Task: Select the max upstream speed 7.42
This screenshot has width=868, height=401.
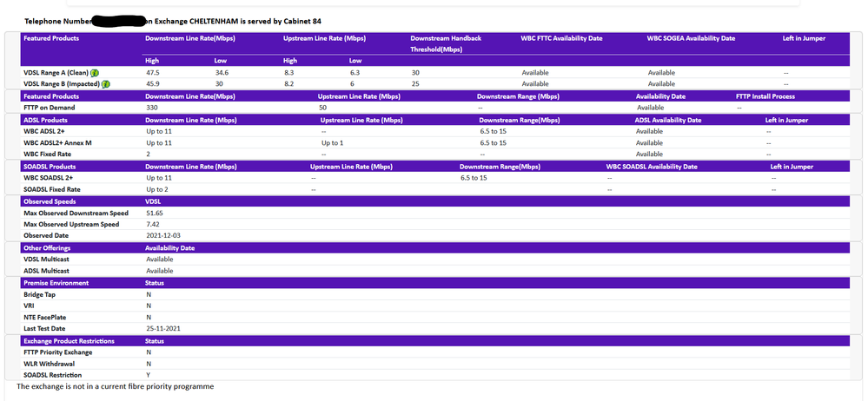Action: pyautogui.click(x=153, y=225)
